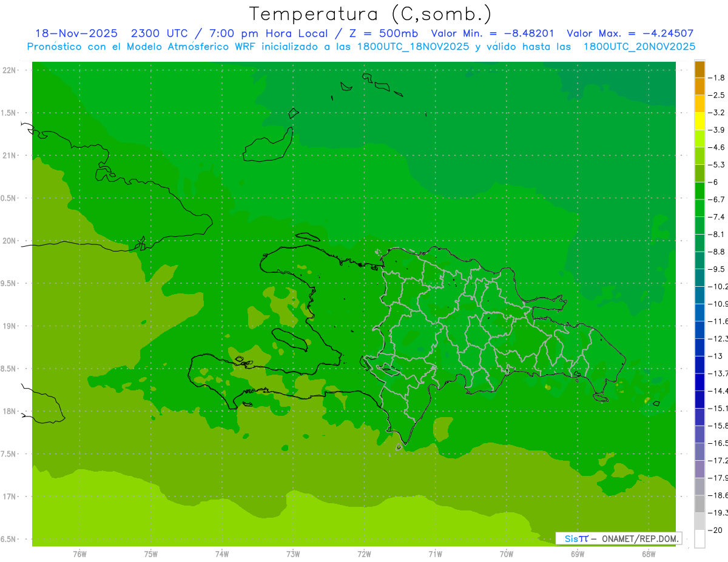Click the legend swatch between -6 and -6.7

click(x=699, y=191)
